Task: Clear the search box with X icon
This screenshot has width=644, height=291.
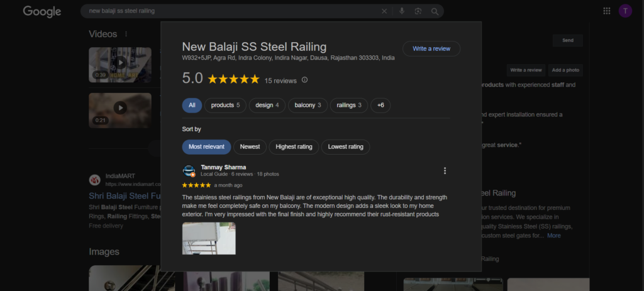Action: [x=384, y=11]
